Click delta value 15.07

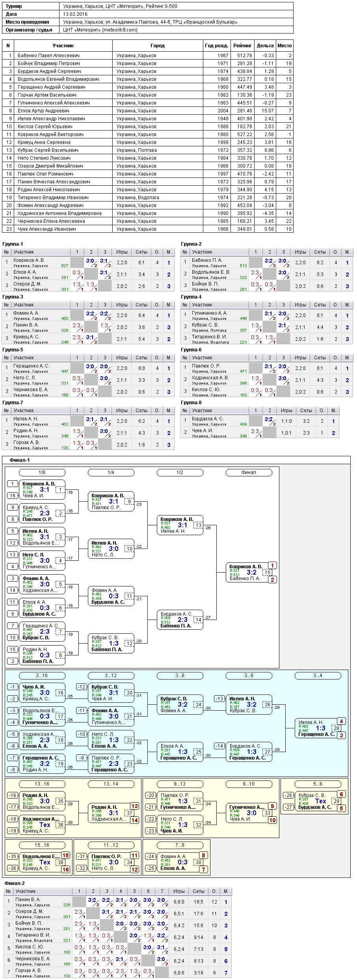tap(268, 111)
